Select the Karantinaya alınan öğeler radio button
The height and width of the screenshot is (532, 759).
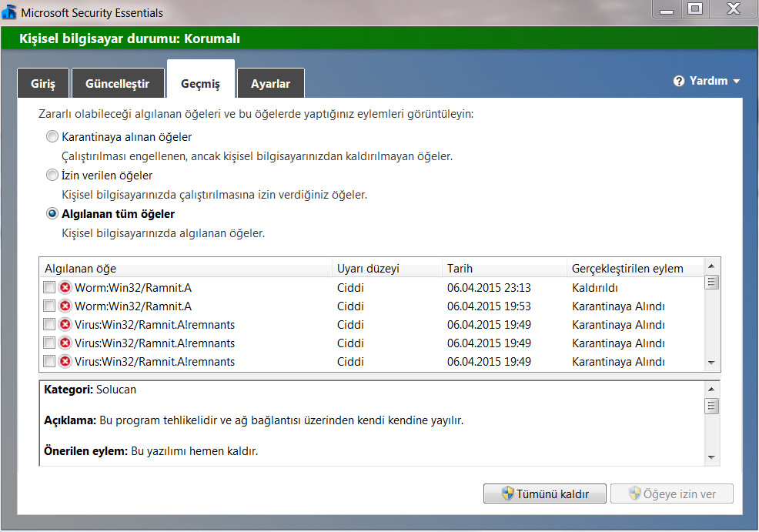point(52,136)
